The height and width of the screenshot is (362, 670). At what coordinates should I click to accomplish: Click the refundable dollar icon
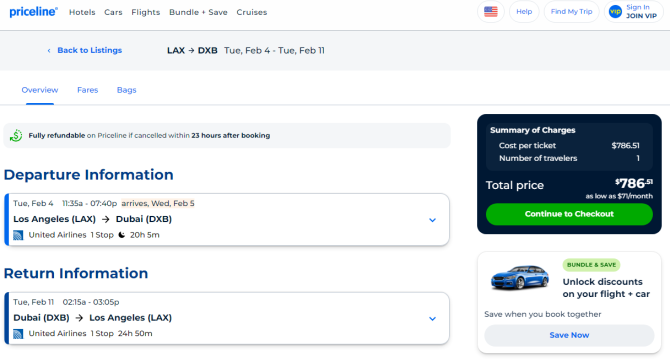click(16, 135)
